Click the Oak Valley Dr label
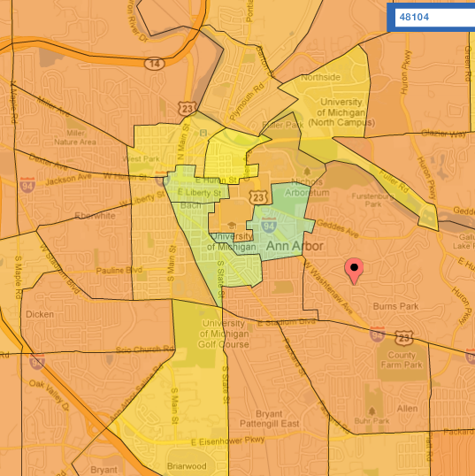 coord(50,395)
